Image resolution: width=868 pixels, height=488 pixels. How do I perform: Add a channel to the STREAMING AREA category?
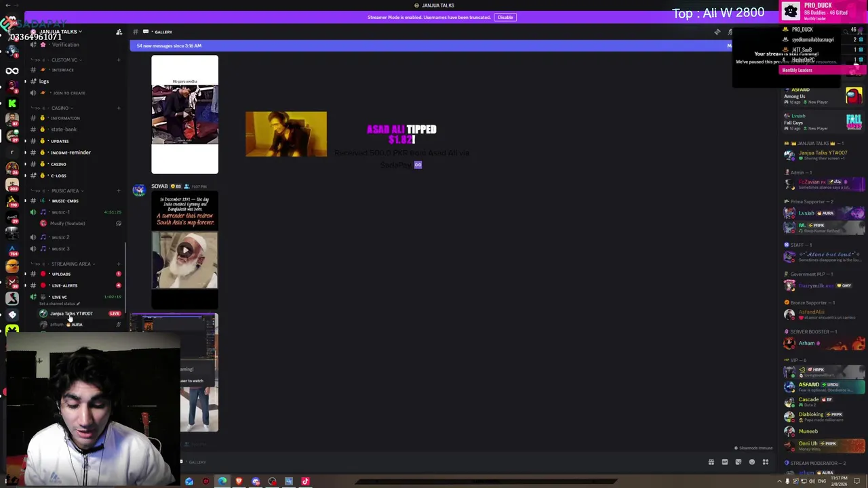pyautogui.click(x=118, y=264)
